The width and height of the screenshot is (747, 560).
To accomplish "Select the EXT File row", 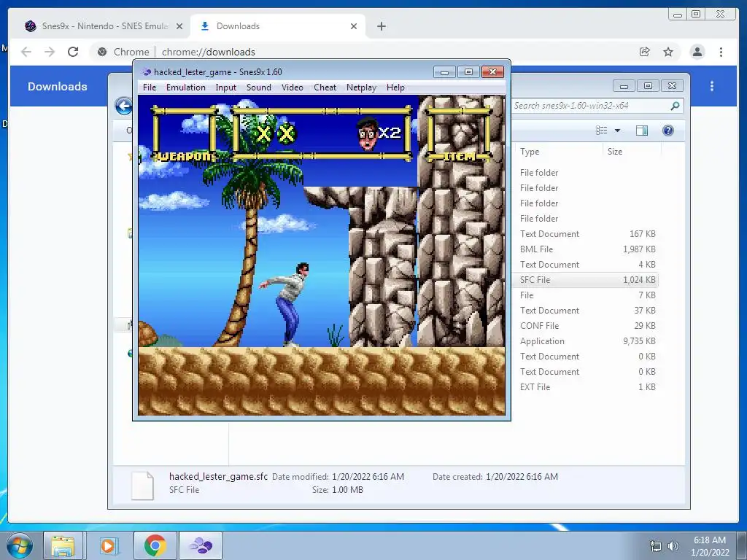I will [586, 387].
